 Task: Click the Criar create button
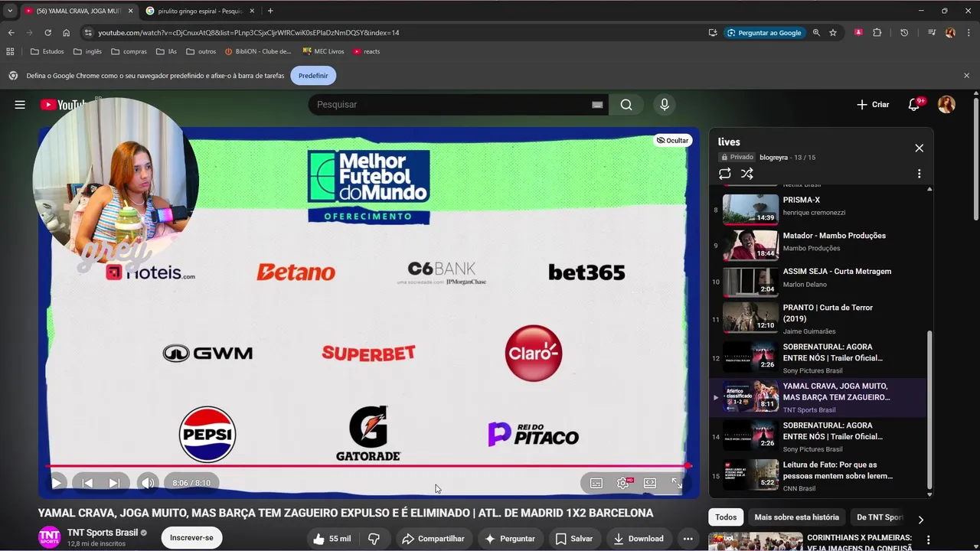[873, 105]
